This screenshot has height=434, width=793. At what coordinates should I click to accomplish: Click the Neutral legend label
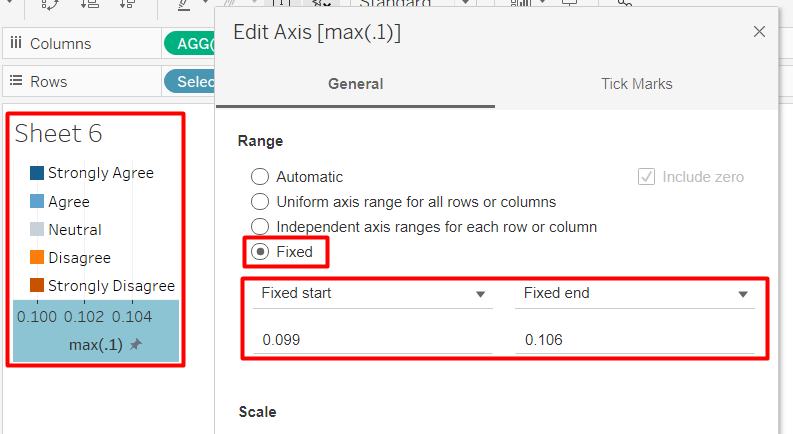(75, 230)
